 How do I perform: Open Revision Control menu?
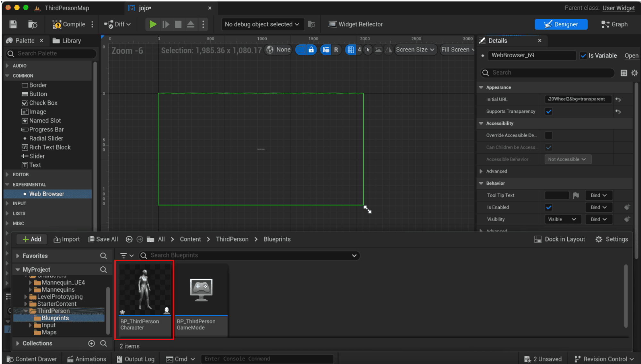click(604, 359)
